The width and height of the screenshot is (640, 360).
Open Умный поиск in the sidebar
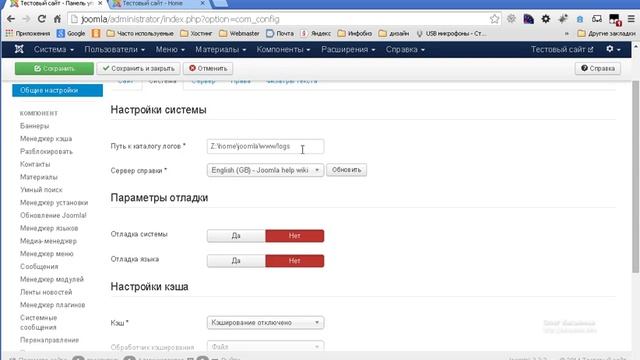coord(41,190)
